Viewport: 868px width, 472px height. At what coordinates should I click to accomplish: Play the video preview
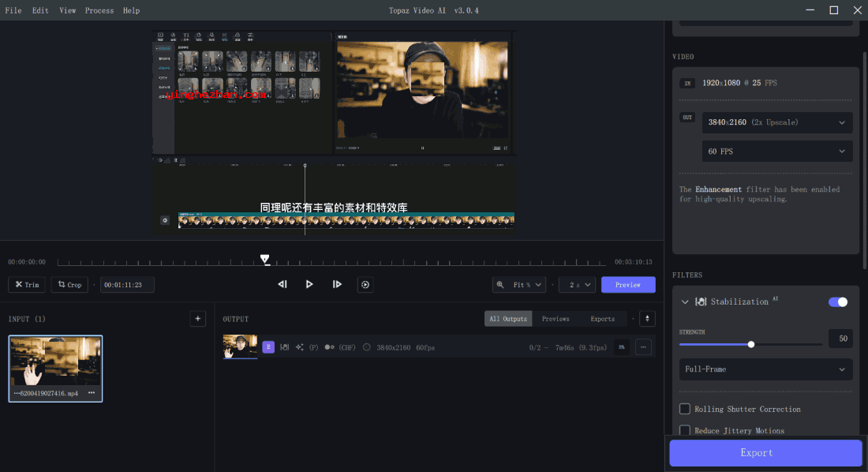coord(309,284)
